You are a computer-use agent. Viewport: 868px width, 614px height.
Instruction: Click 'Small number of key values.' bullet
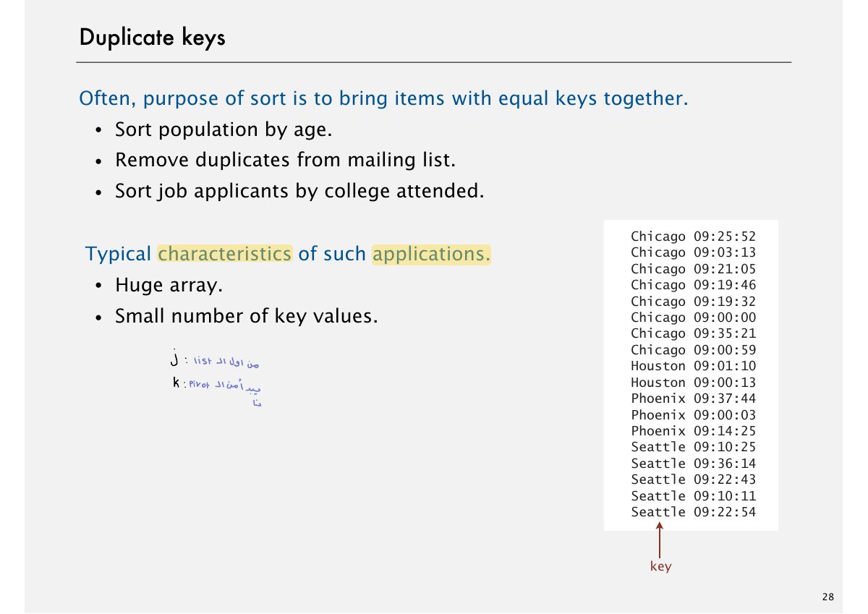coord(246,317)
